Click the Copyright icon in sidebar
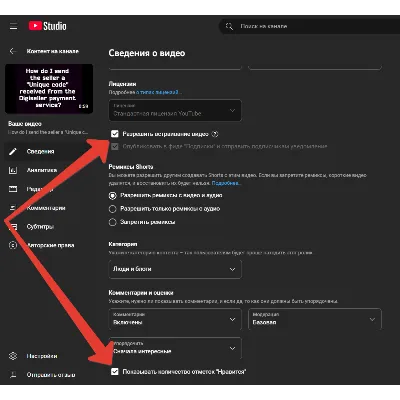This screenshot has height=400, width=400. coord(13,245)
